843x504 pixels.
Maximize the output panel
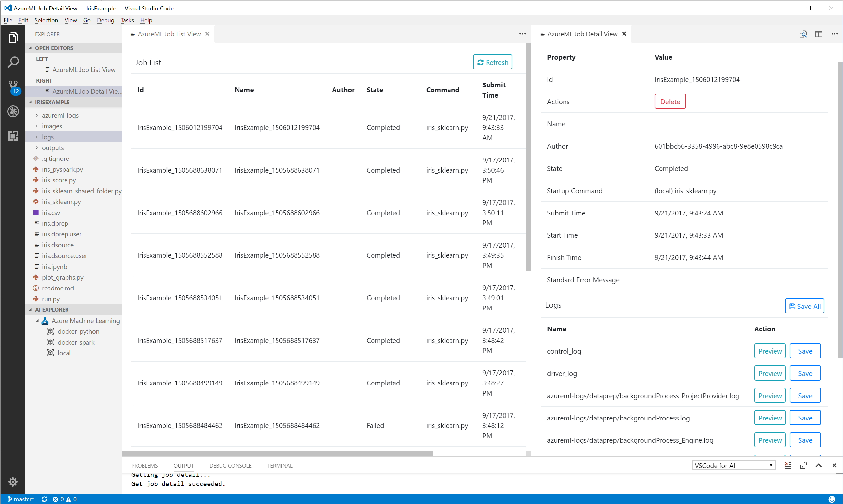(x=818, y=465)
